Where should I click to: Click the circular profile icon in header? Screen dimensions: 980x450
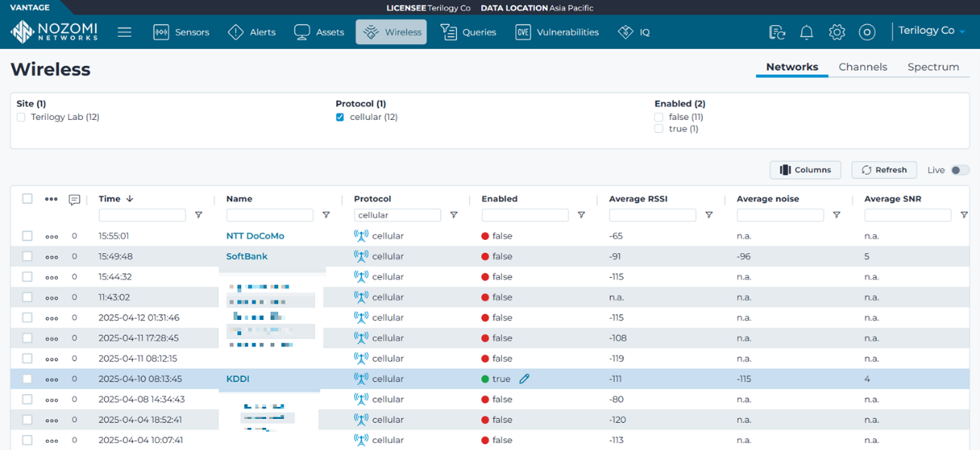867,32
